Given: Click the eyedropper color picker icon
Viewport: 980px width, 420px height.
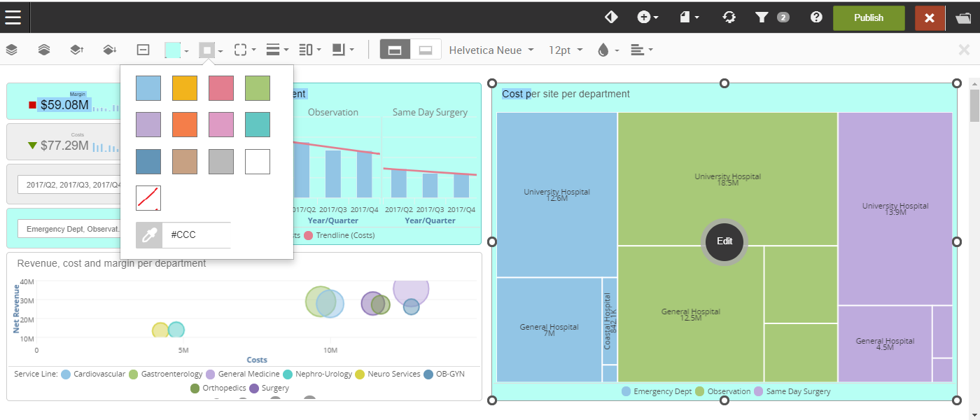Looking at the screenshot, I should tap(149, 235).
